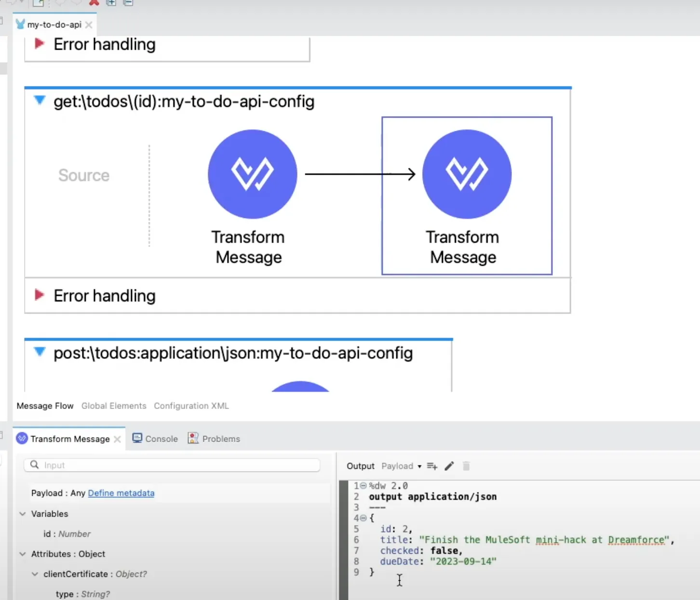This screenshot has width=700, height=600.
Task: Click the add new target icon
Action: [x=432, y=466]
